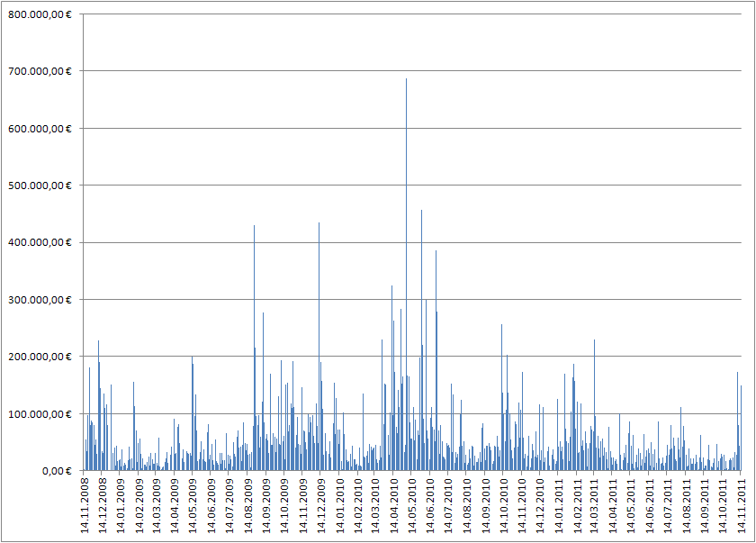This screenshot has height=543, width=756.
Task: Select the 200.000,00 € axis label
Action: [x=40, y=357]
